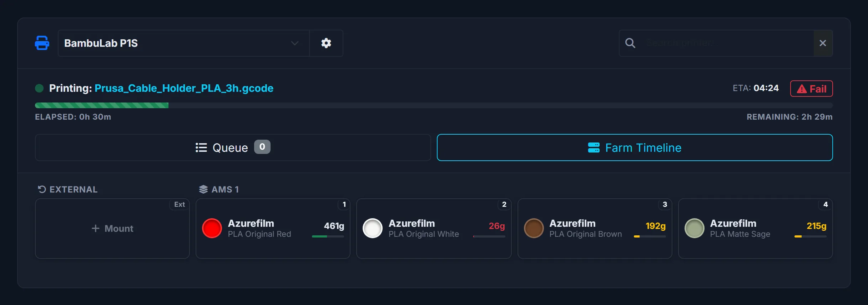Open the Azurefilm PLA Matte Sage slot

(x=756, y=229)
